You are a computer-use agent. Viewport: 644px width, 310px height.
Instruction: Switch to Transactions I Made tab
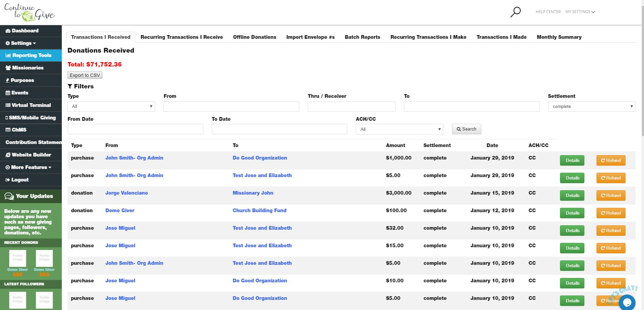(501, 37)
